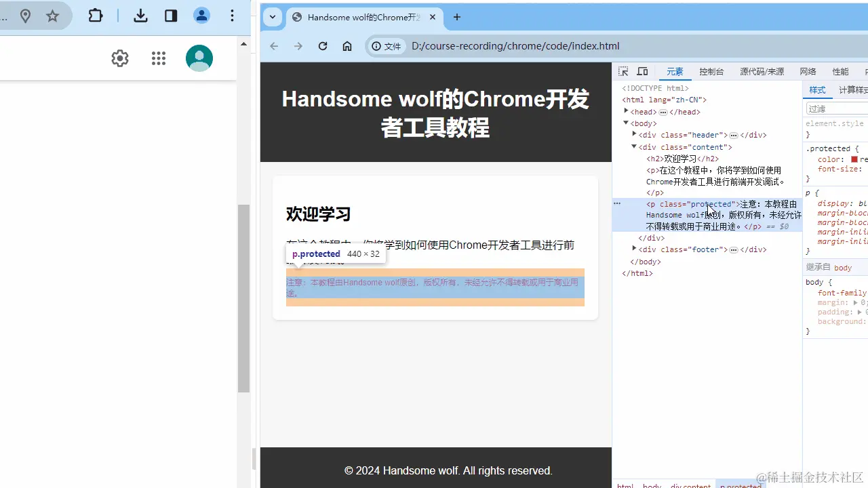
Task: Open the three-dot Chrome menu in the left window
Action: tap(232, 16)
